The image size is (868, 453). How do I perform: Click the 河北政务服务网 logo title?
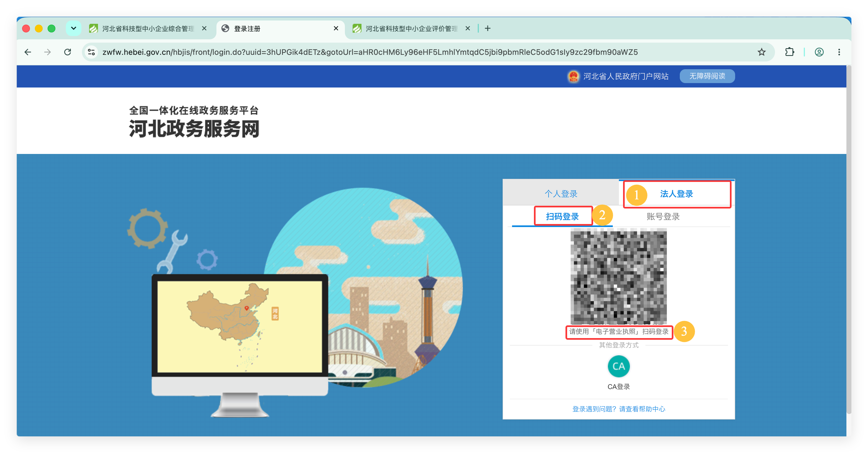pos(194,128)
